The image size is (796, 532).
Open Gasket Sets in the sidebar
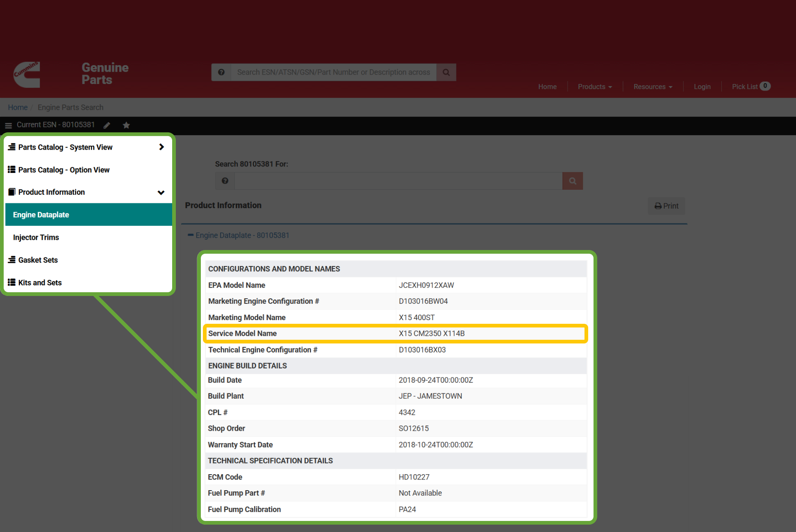click(x=38, y=260)
